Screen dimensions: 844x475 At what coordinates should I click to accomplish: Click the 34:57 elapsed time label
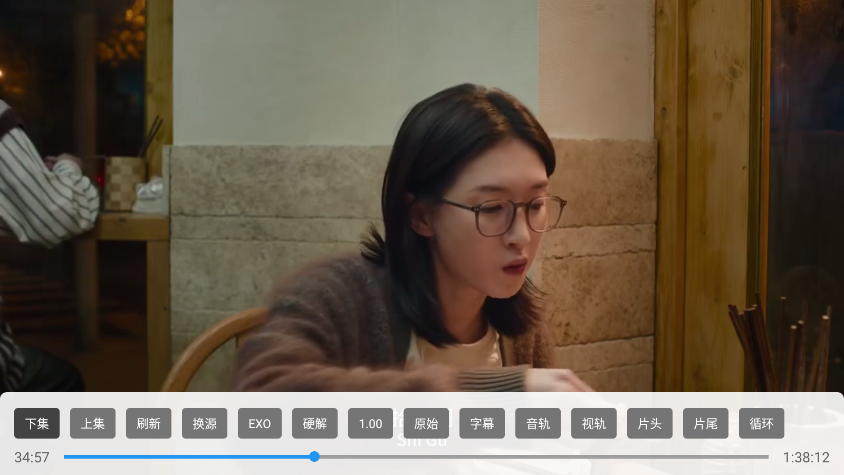coord(32,457)
